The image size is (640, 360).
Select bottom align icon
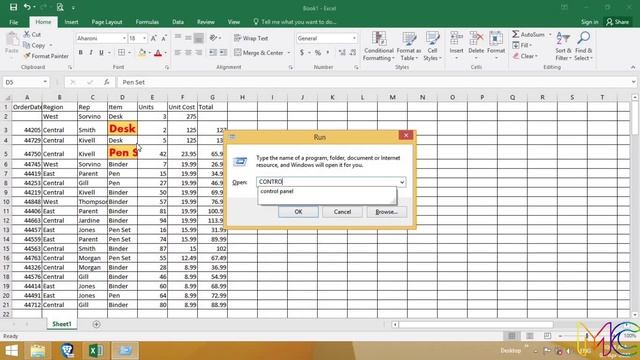pos(198,38)
